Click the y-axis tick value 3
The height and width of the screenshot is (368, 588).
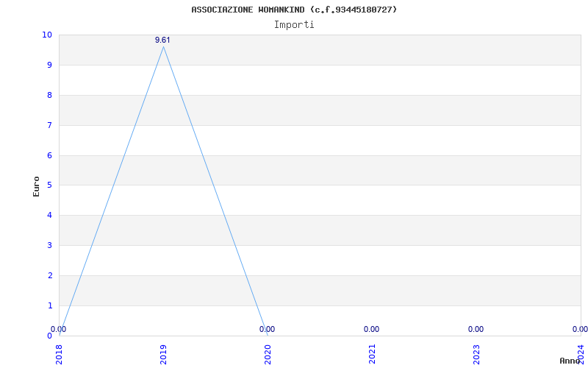click(49, 245)
